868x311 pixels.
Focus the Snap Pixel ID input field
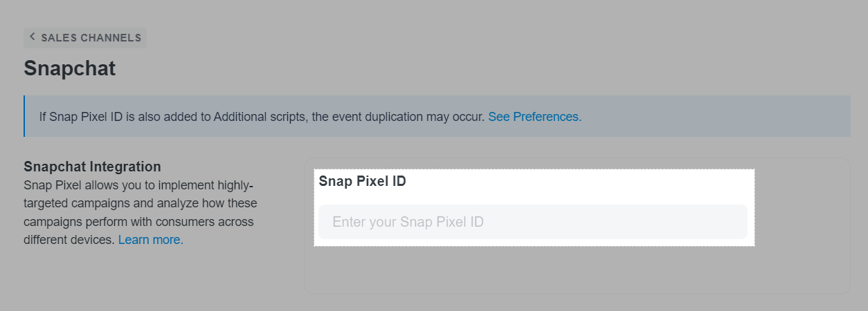(533, 222)
